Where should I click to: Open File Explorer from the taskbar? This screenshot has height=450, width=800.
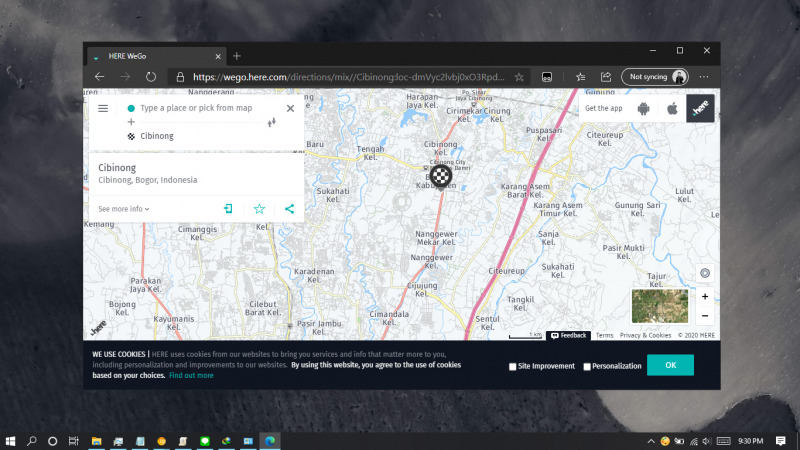[x=96, y=441]
